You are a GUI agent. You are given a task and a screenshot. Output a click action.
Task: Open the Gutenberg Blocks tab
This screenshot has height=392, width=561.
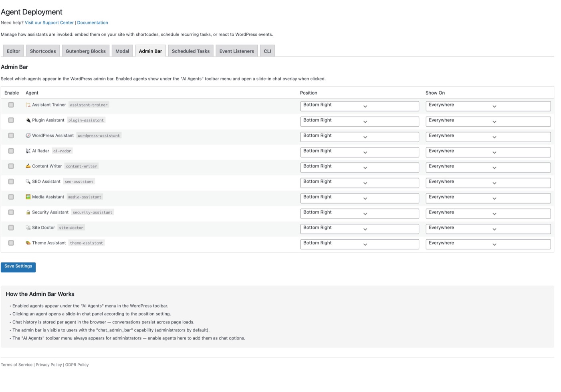click(x=85, y=51)
